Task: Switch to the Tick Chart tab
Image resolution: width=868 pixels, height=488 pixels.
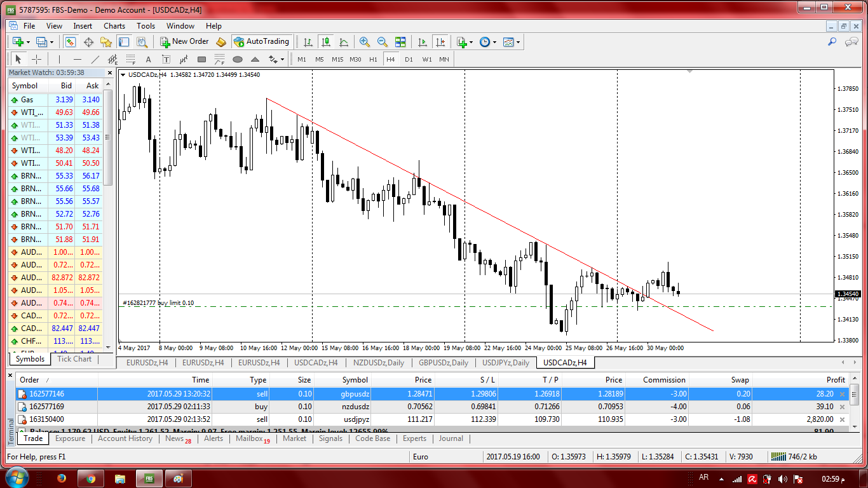Action: (74, 359)
